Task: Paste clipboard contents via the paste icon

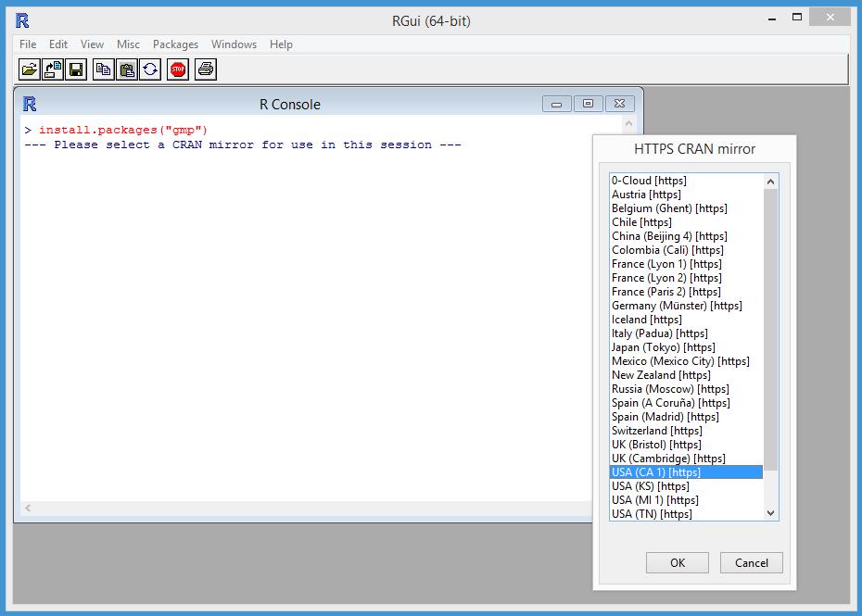Action: [x=126, y=69]
